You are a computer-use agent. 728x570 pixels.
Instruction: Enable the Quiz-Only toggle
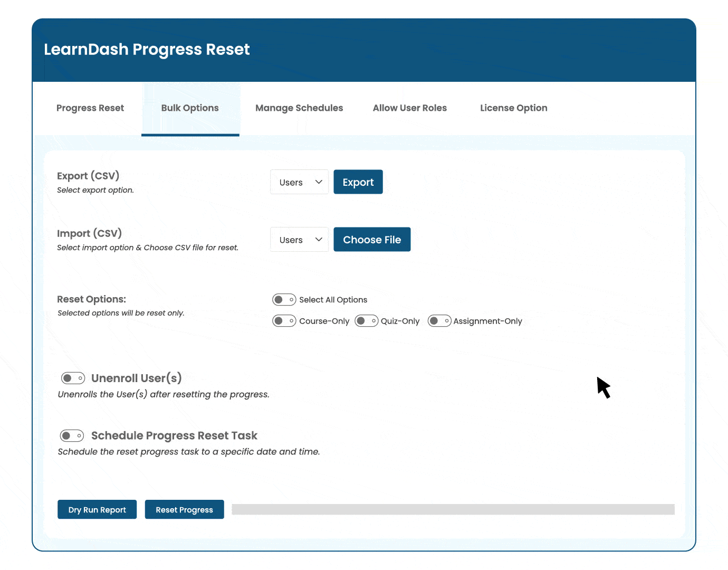point(367,321)
